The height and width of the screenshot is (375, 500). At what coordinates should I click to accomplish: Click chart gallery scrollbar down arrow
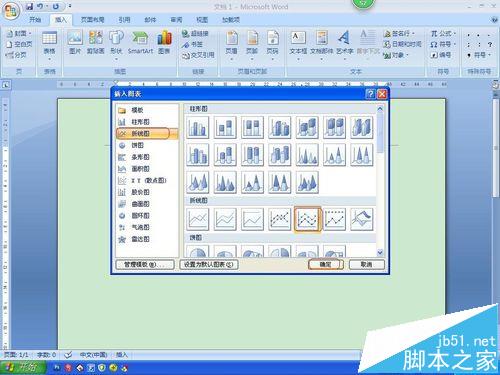380,253
